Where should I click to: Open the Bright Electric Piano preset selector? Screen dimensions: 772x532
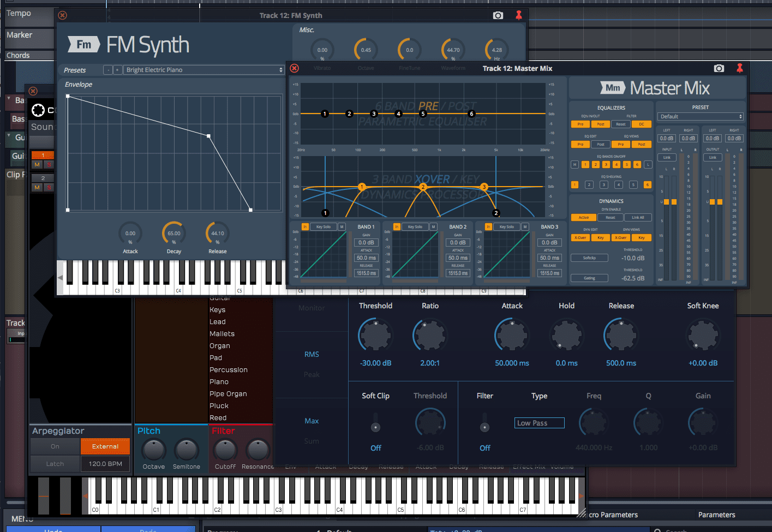tap(202, 70)
